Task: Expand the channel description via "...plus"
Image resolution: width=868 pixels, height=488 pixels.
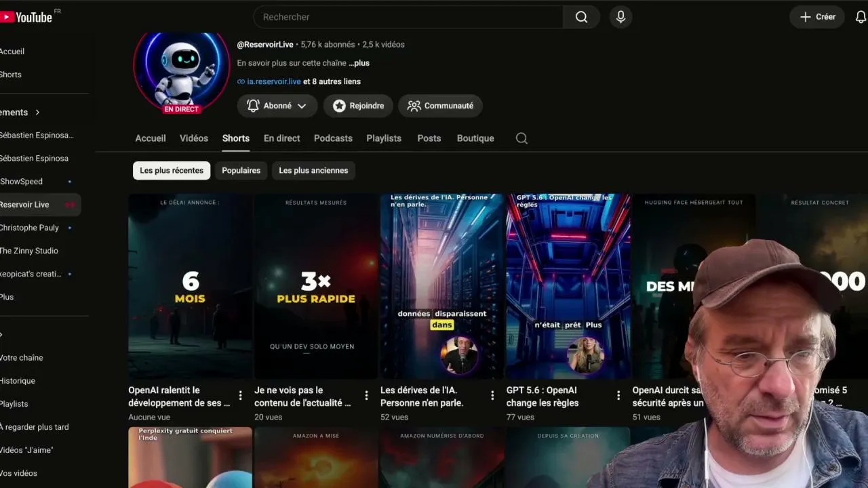Action: click(359, 63)
